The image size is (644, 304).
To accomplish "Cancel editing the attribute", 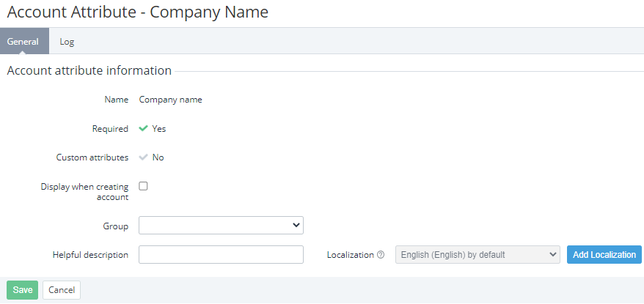I will point(62,290).
